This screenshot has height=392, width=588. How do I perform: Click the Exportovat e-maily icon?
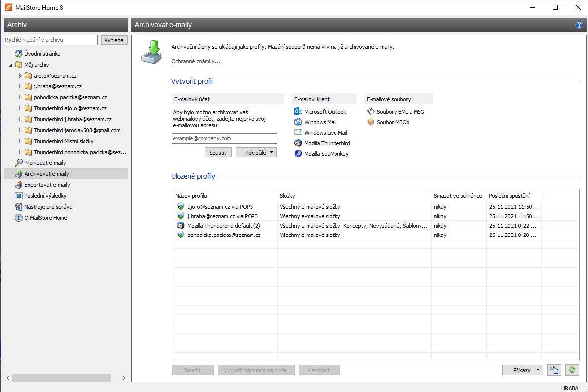pyautogui.click(x=19, y=185)
